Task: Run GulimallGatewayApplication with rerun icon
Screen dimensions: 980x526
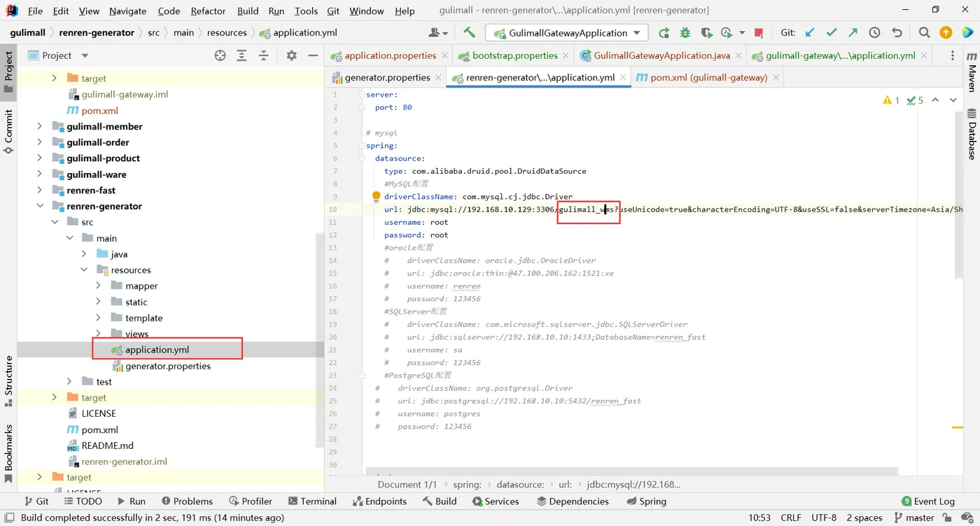Action: pyautogui.click(x=664, y=32)
